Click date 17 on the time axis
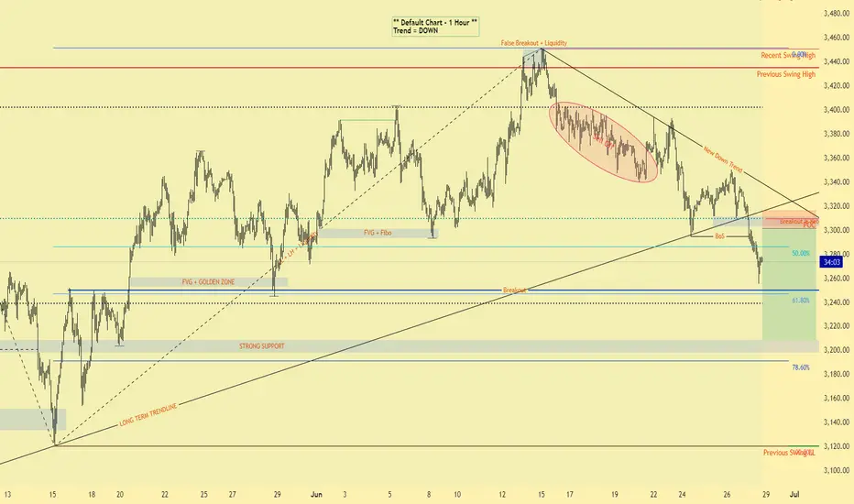 570,495
